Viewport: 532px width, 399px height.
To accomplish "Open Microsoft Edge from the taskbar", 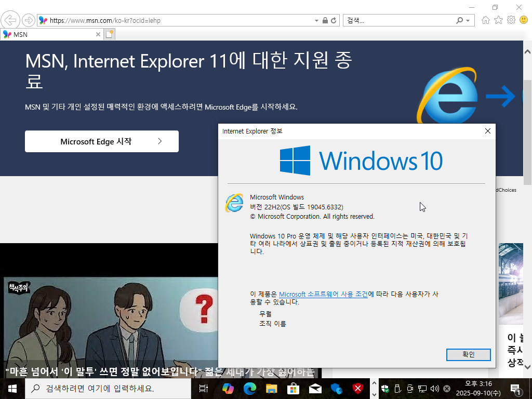I will [x=249, y=389].
